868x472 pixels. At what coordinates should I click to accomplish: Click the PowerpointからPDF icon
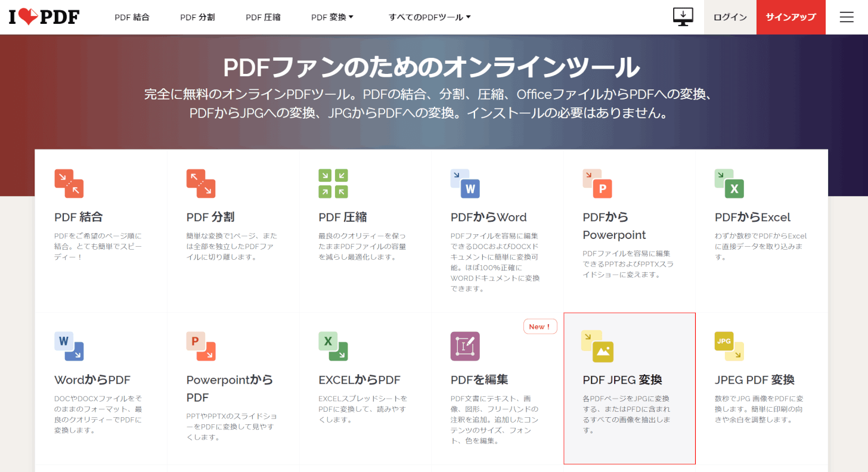201,346
